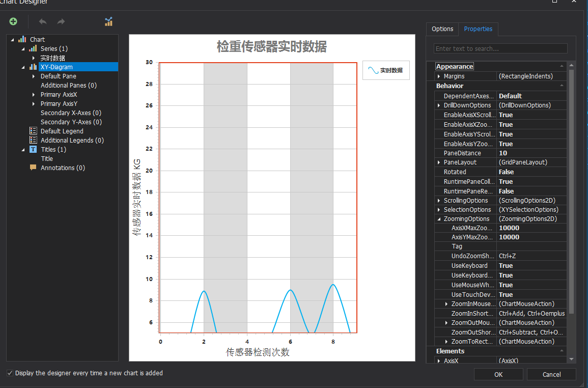Image resolution: width=588 pixels, height=388 pixels.
Task: Toggle Display the designer every time checkbox
Action: click(x=10, y=373)
